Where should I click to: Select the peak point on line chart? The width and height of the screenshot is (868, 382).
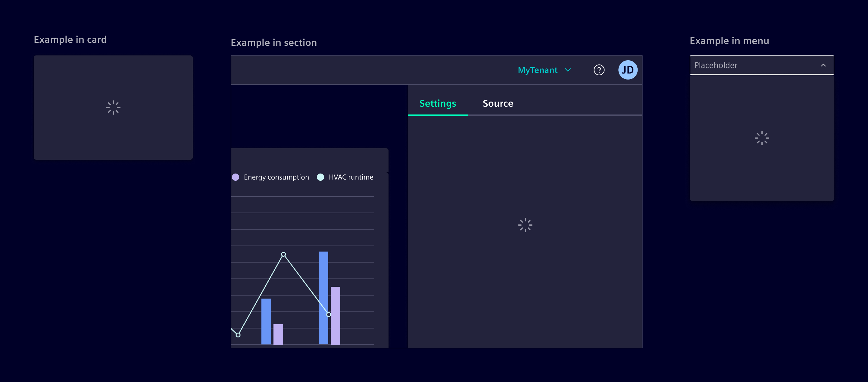[x=283, y=254]
